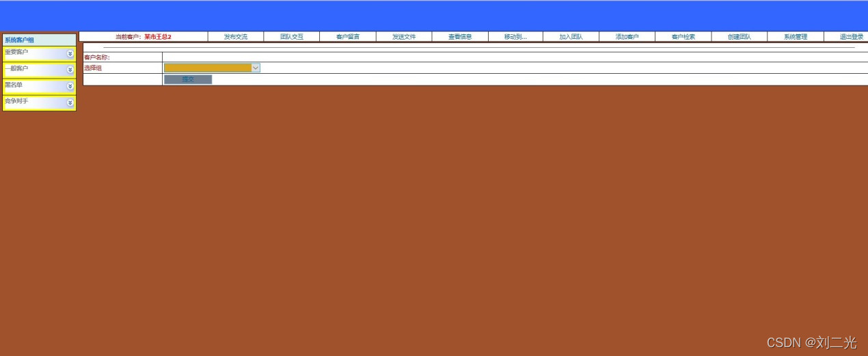This screenshot has width=868, height=356.
Task: Expand the 竞争对手 group chevron icon
Action: point(70,103)
